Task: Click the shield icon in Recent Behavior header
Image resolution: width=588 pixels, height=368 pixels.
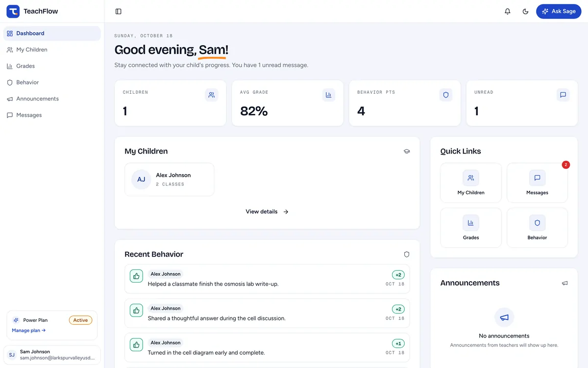Action: point(406,254)
